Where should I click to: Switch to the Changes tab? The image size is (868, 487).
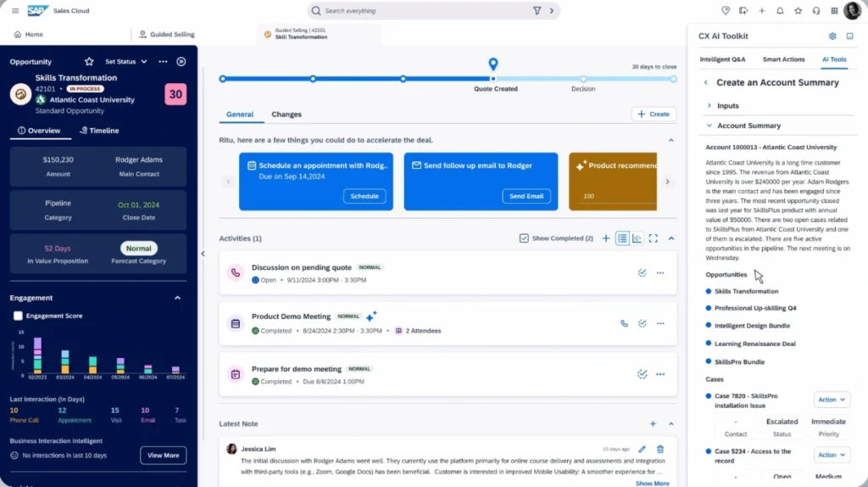coord(287,115)
